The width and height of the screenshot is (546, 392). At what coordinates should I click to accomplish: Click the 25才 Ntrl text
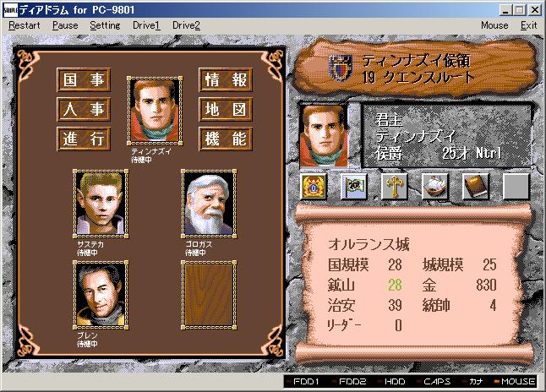coord(472,153)
